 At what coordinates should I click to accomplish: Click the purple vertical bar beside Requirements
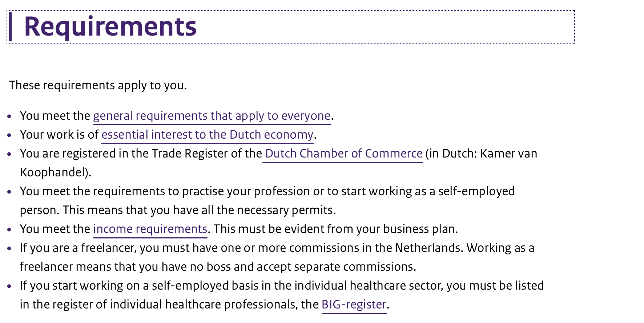pos(10,26)
